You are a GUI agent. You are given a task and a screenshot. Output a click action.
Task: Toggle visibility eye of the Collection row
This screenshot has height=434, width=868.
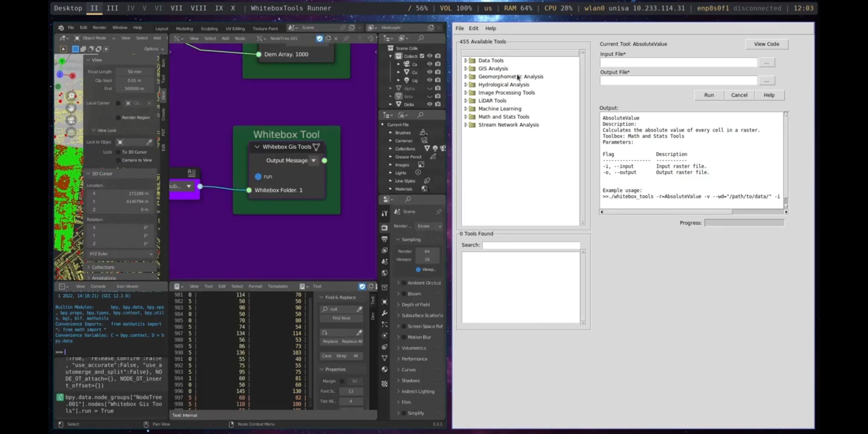[430, 56]
